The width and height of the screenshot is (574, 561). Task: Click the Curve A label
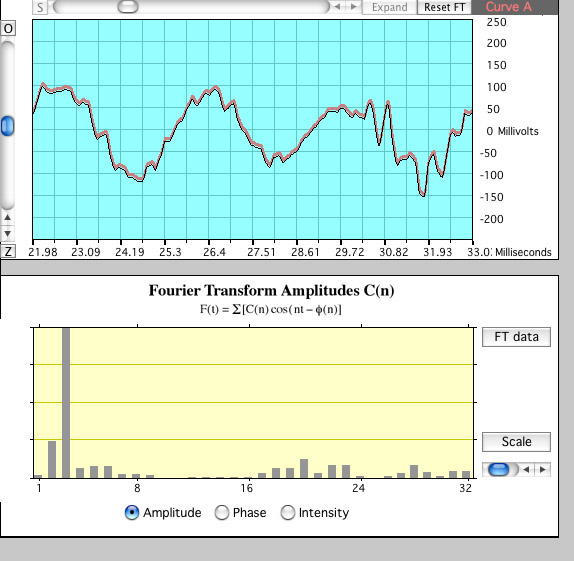508,7
